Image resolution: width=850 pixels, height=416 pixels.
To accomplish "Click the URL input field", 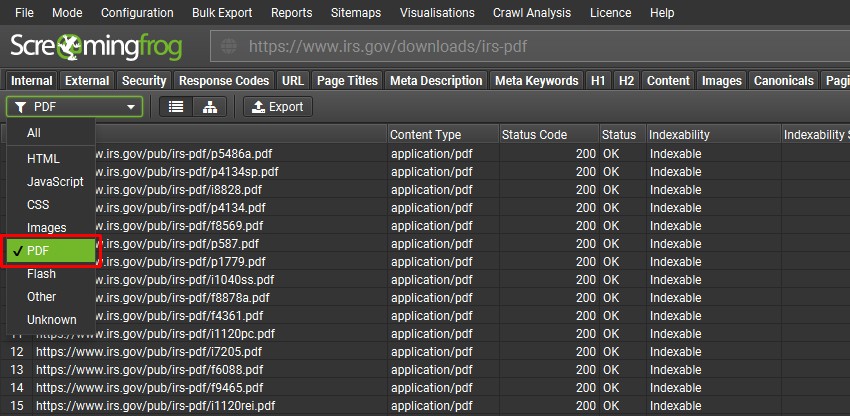I will pos(530,46).
